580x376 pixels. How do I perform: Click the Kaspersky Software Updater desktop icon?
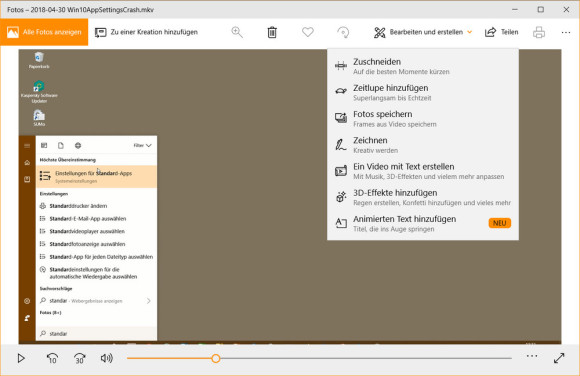coord(39,92)
